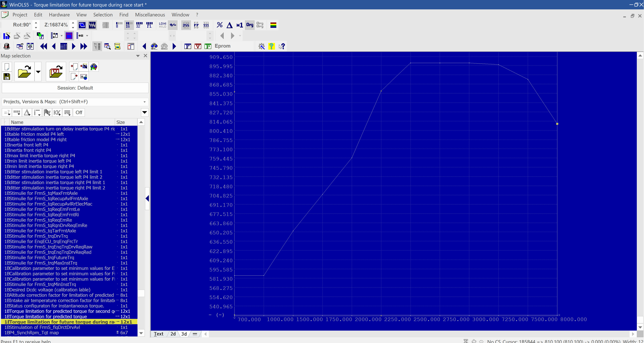Click the Session: Default button
Viewport: 644px width, 343px height.
(75, 88)
